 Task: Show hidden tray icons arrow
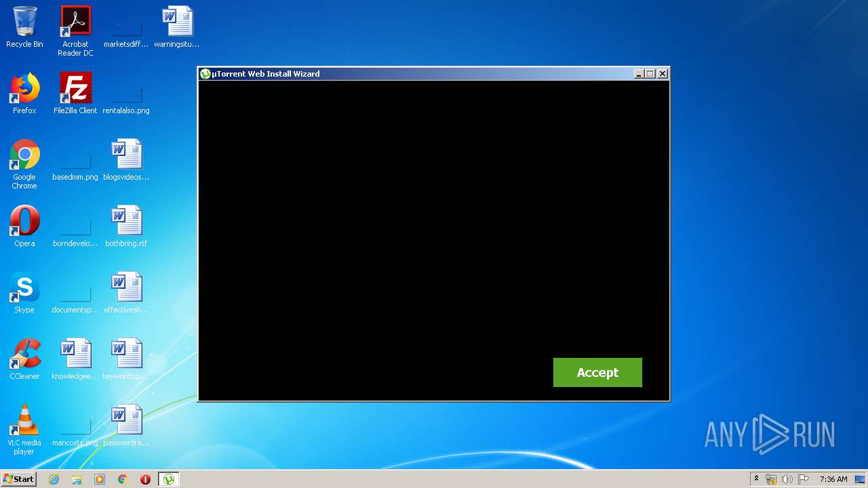pos(756,479)
